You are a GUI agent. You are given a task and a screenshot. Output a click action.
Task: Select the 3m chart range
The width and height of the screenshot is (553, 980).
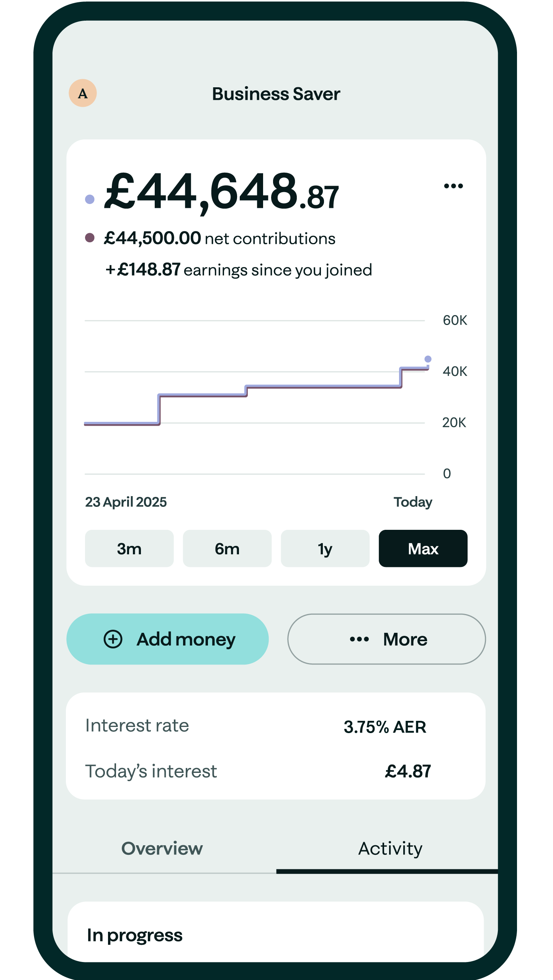tap(129, 548)
